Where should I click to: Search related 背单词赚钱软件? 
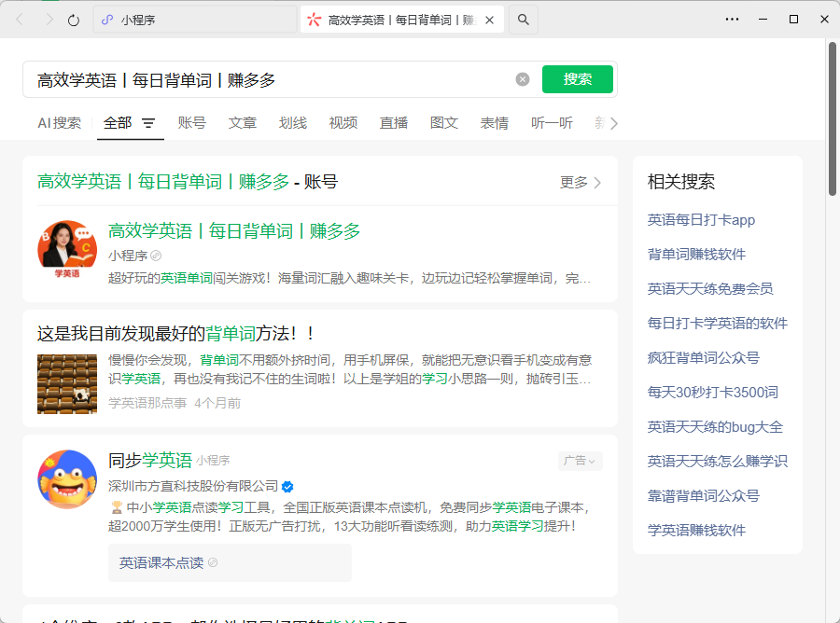click(x=696, y=255)
